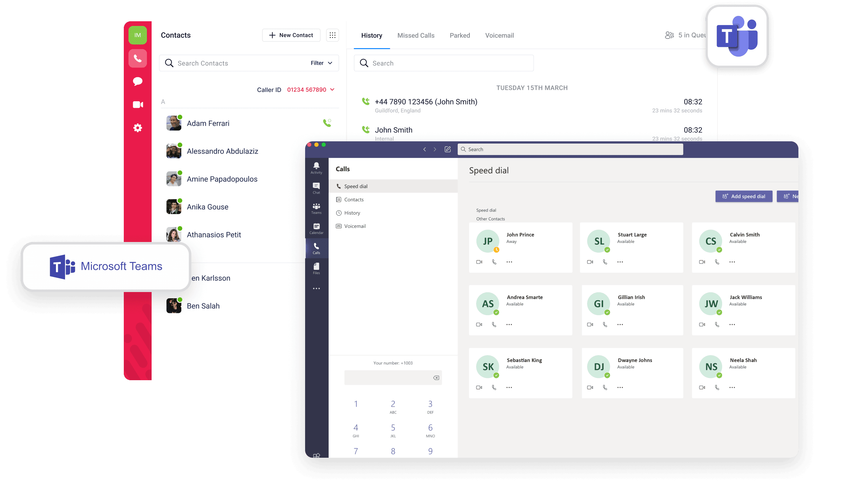Open the Voicemail tab in call history
This screenshot has width=860, height=504.
point(499,35)
